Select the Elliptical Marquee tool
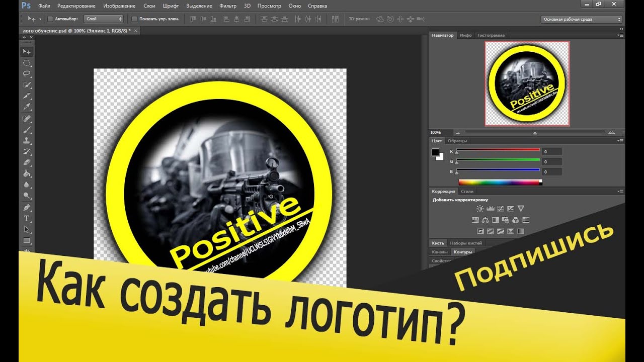 pyautogui.click(x=27, y=63)
